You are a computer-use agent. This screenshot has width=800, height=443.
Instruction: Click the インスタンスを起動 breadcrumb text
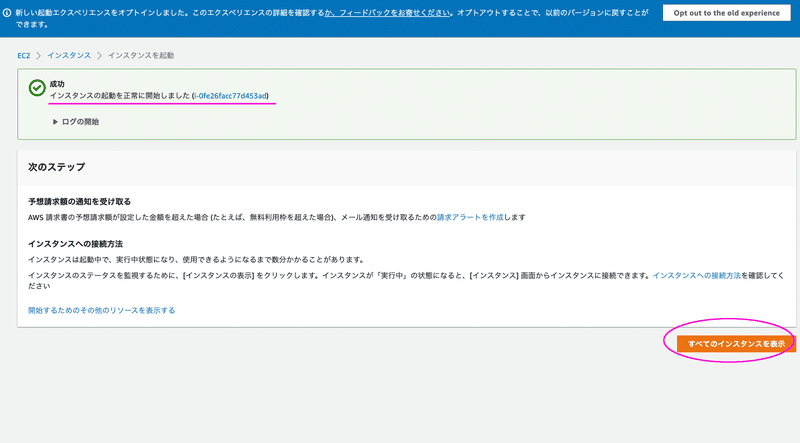[141, 55]
